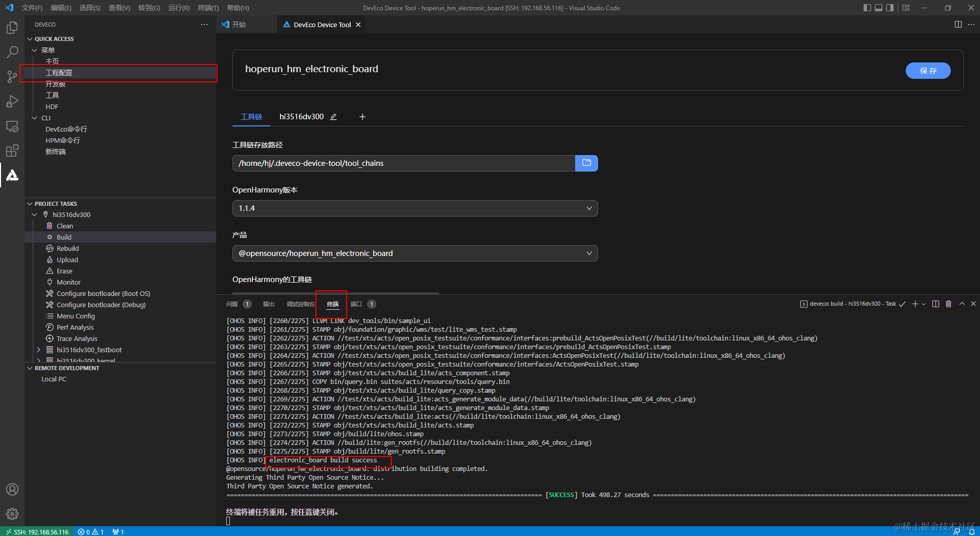
Task: Click the toolchain path input field
Action: click(x=404, y=163)
